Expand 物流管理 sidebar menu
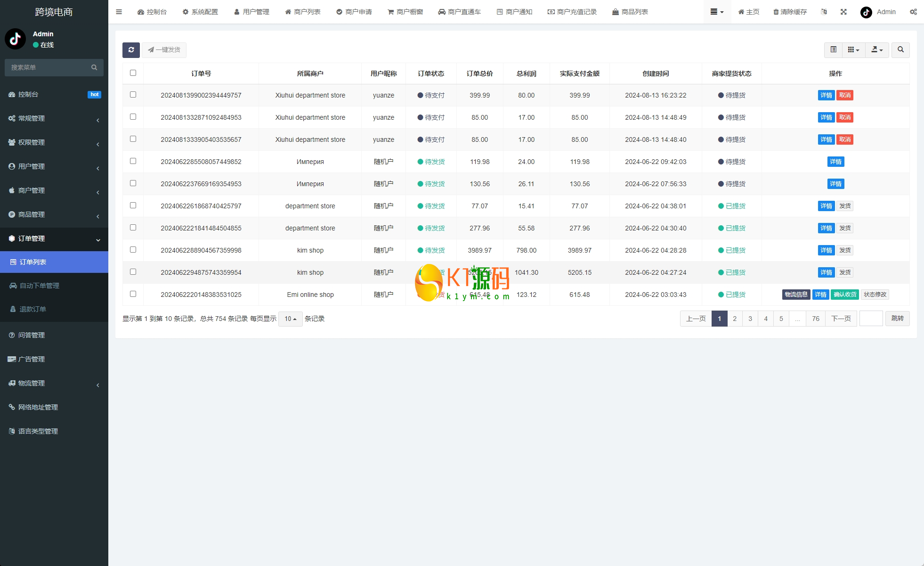This screenshot has height=566, width=924. pyautogui.click(x=54, y=383)
